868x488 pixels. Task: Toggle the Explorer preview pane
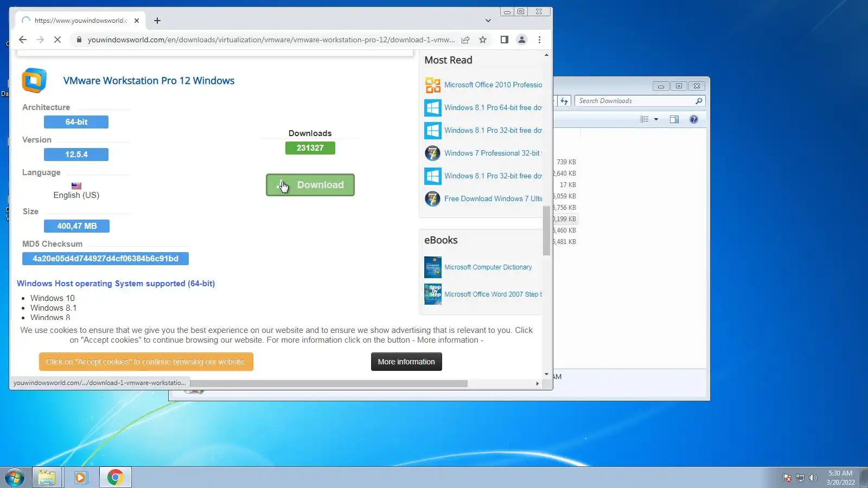coord(674,119)
